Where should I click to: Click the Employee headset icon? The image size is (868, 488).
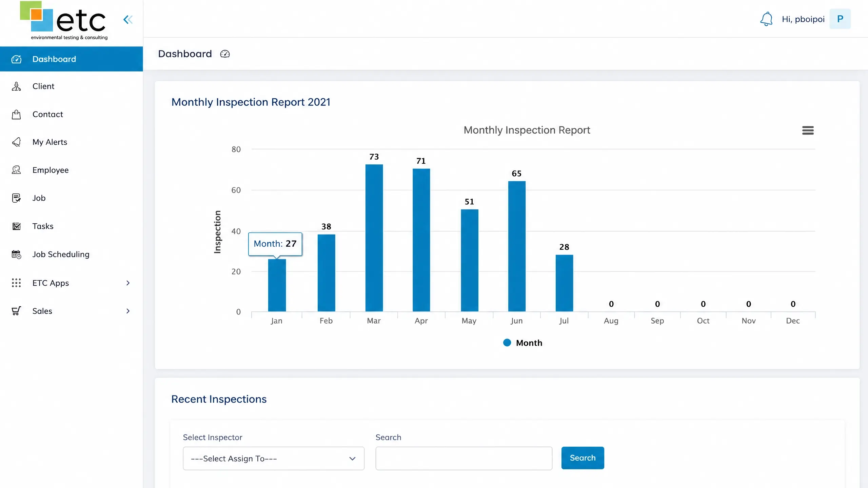(x=16, y=170)
